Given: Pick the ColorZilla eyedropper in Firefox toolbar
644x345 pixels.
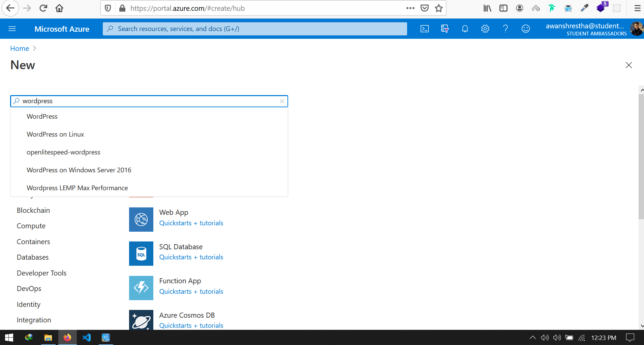Looking at the screenshot, I should click(584, 8).
